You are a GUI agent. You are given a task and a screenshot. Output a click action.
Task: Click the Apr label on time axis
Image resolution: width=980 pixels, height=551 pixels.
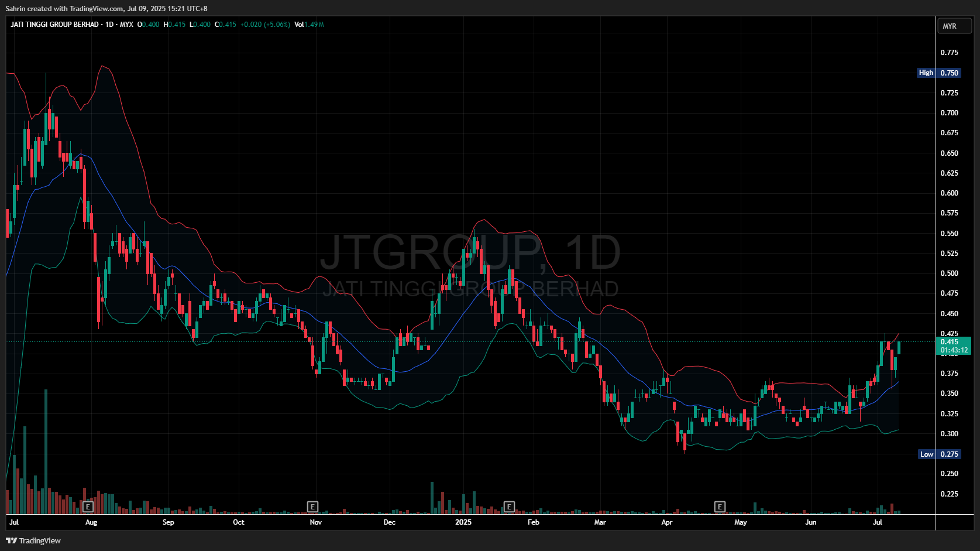pos(667,522)
